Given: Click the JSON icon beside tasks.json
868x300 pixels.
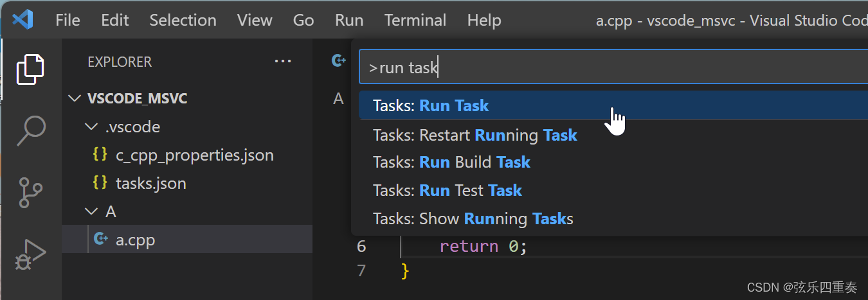Looking at the screenshot, I should [x=100, y=183].
